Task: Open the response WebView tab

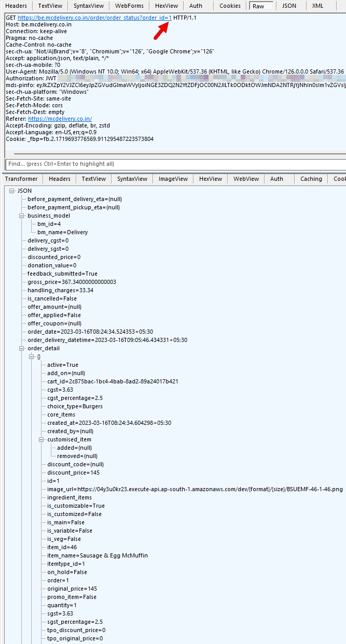Action: pos(246,179)
